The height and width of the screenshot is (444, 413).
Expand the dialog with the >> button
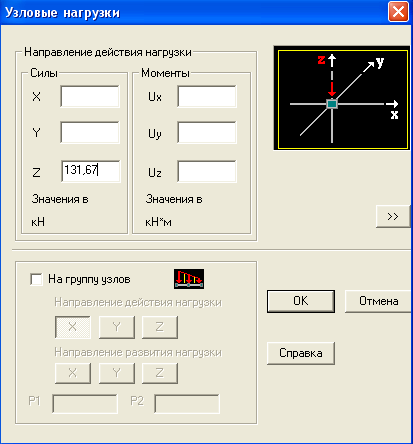click(x=393, y=216)
